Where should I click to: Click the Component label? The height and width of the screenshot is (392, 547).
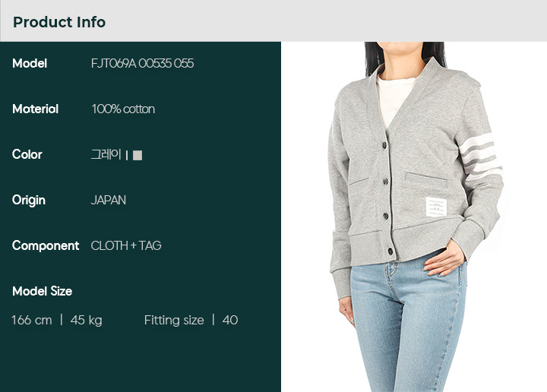pos(46,246)
